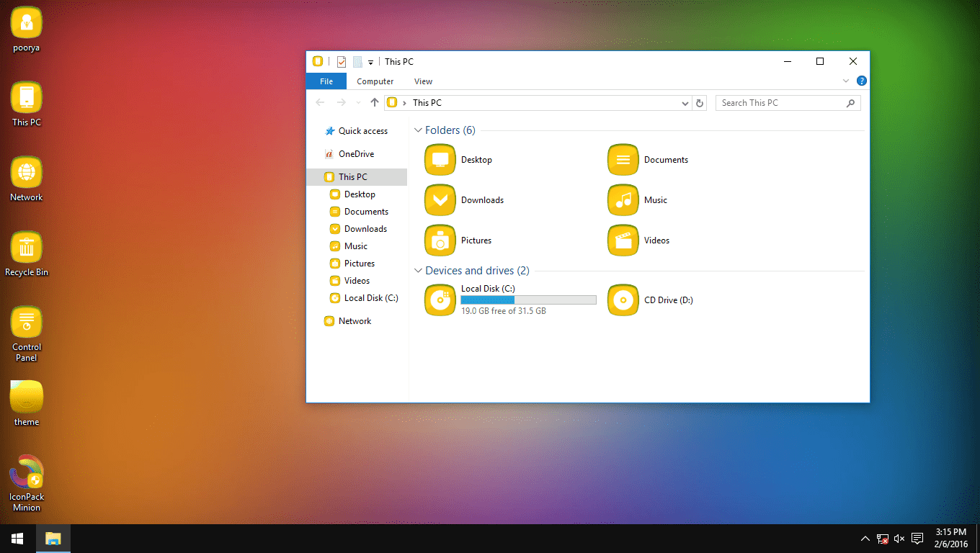Launch IconPack Minion from the desktop
Image resolution: width=980 pixels, height=553 pixels.
point(26,475)
